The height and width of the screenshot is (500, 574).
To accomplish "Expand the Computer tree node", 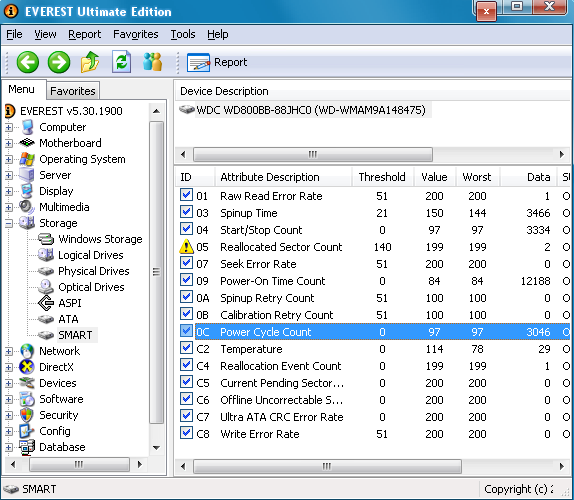I will (x=9, y=127).
